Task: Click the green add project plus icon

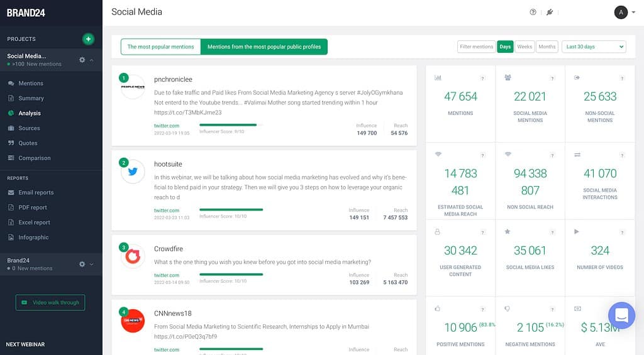Action: coord(88,39)
